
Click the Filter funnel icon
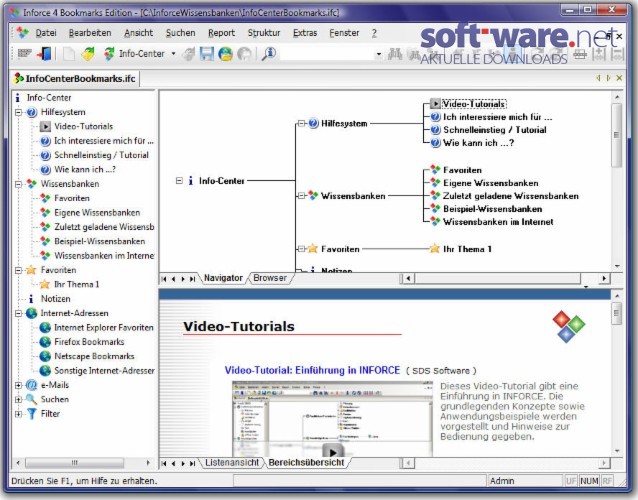pos(31,414)
